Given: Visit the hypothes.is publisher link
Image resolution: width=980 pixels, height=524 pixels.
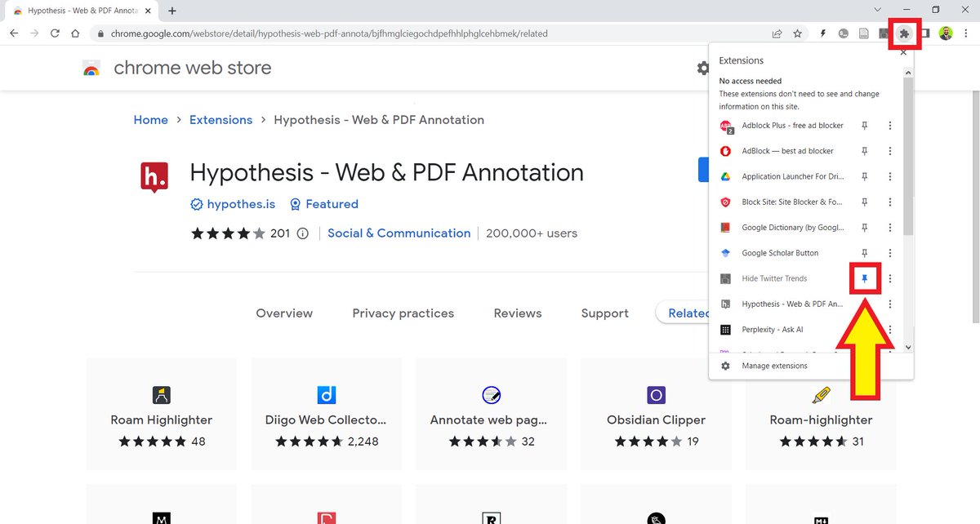Looking at the screenshot, I should (233, 204).
